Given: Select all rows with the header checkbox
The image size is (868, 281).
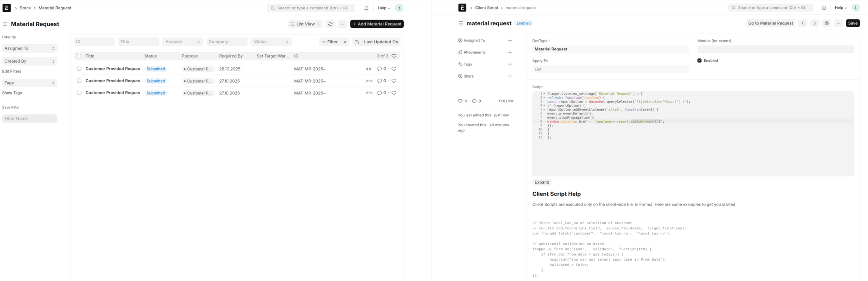Looking at the screenshot, I should [79, 56].
